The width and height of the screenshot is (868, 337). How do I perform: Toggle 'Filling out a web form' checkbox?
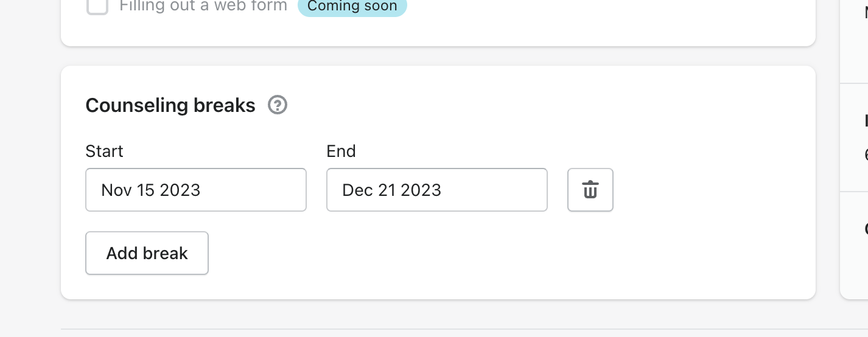(x=97, y=6)
